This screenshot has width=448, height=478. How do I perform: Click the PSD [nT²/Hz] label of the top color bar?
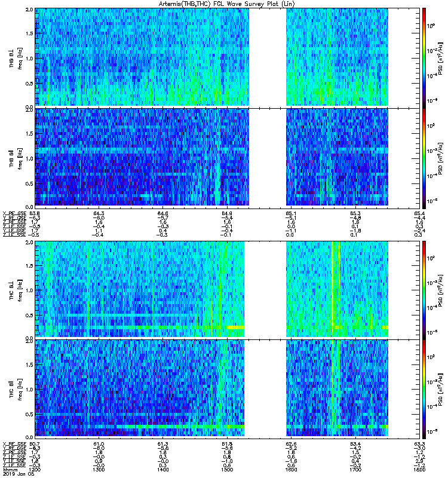pos(441,59)
